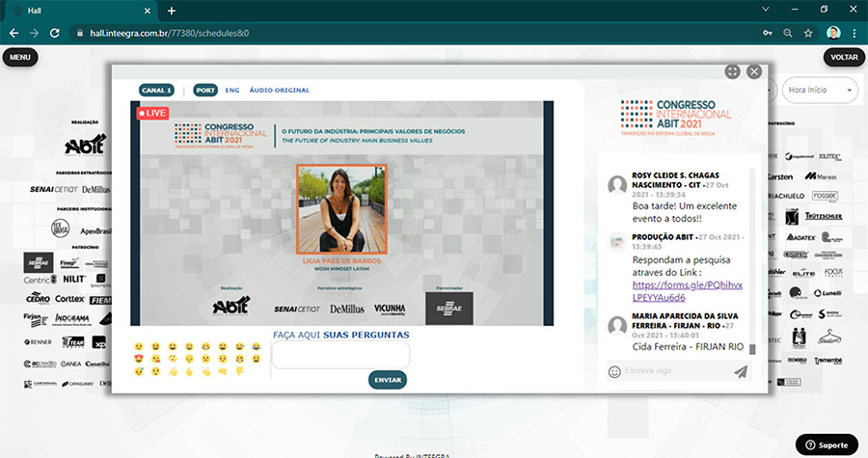Send the chat message with paper plane
Screen dimensions: 868x458
pos(741,372)
